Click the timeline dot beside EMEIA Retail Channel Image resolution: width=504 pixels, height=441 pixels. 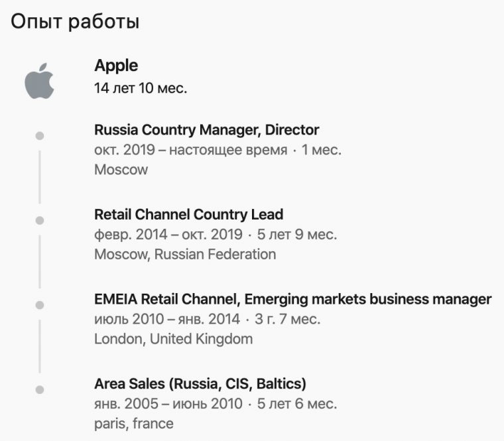[x=39, y=305]
